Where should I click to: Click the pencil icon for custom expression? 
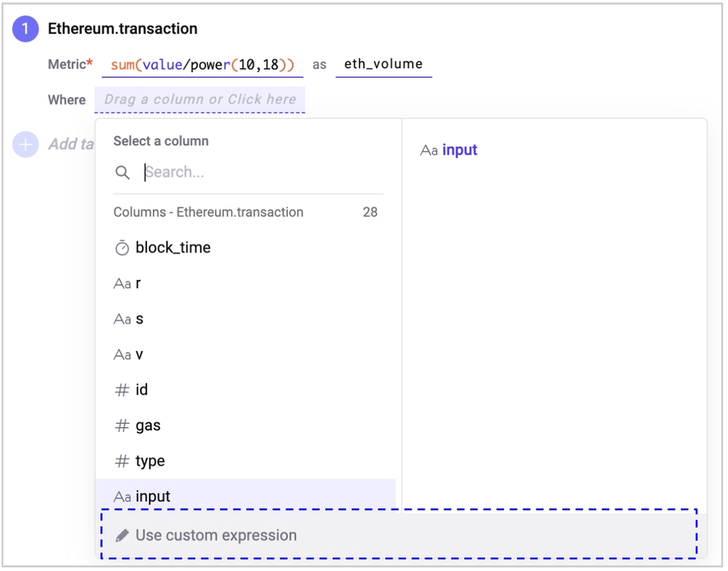[x=122, y=535]
